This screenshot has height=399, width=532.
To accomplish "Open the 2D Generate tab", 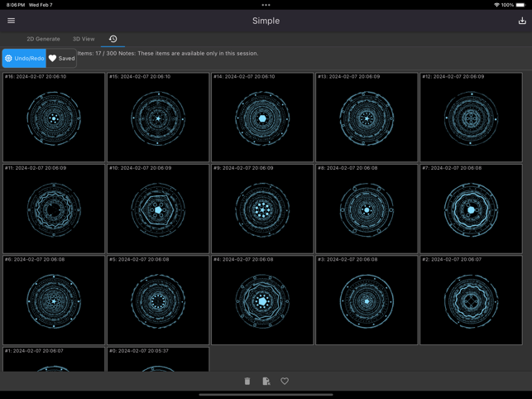I will pyautogui.click(x=43, y=39).
